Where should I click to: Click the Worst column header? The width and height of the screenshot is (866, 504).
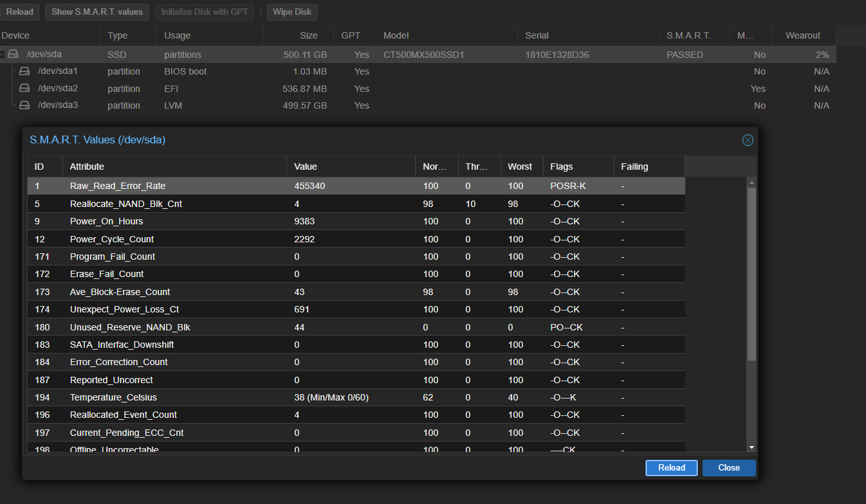(522, 166)
